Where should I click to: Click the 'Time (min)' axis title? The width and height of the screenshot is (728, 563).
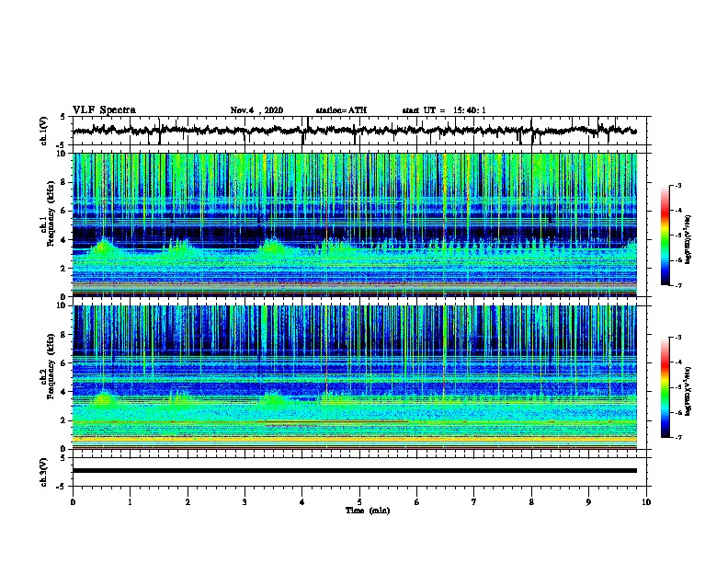368,511
